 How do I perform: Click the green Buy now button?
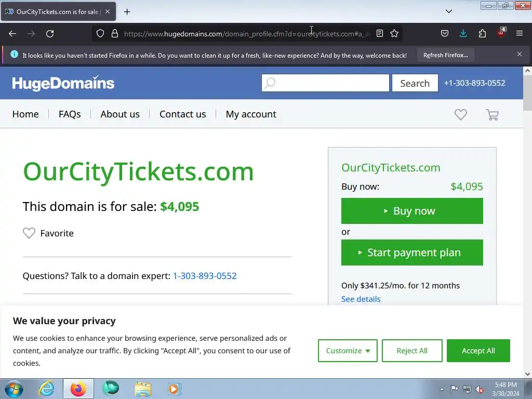pyautogui.click(x=412, y=211)
